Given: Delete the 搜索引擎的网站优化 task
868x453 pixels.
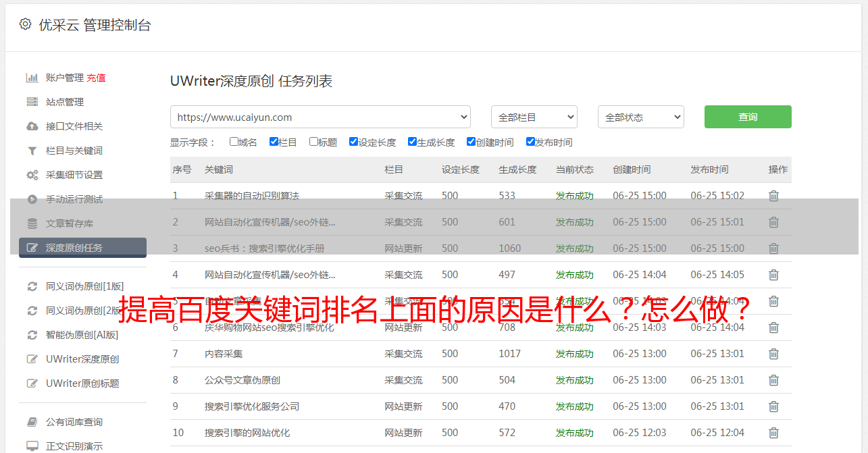Looking at the screenshot, I should pyautogui.click(x=773, y=433).
